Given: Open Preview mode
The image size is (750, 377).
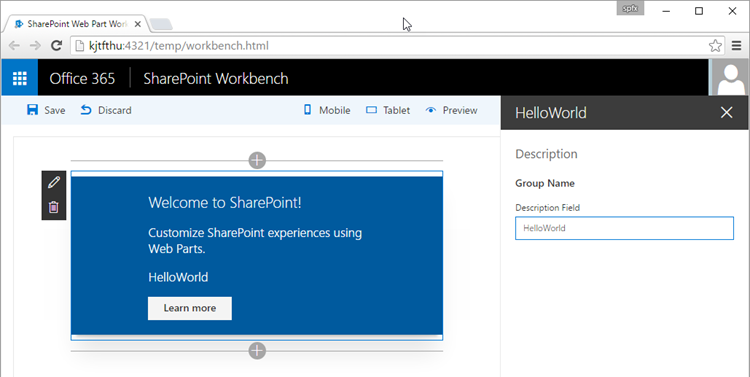Looking at the screenshot, I should tap(451, 110).
